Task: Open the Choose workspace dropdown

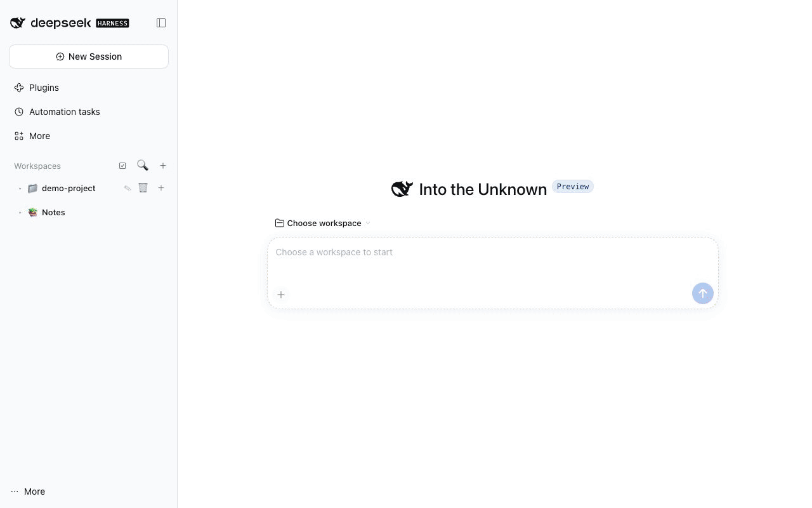Action: (x=323, y=223)
